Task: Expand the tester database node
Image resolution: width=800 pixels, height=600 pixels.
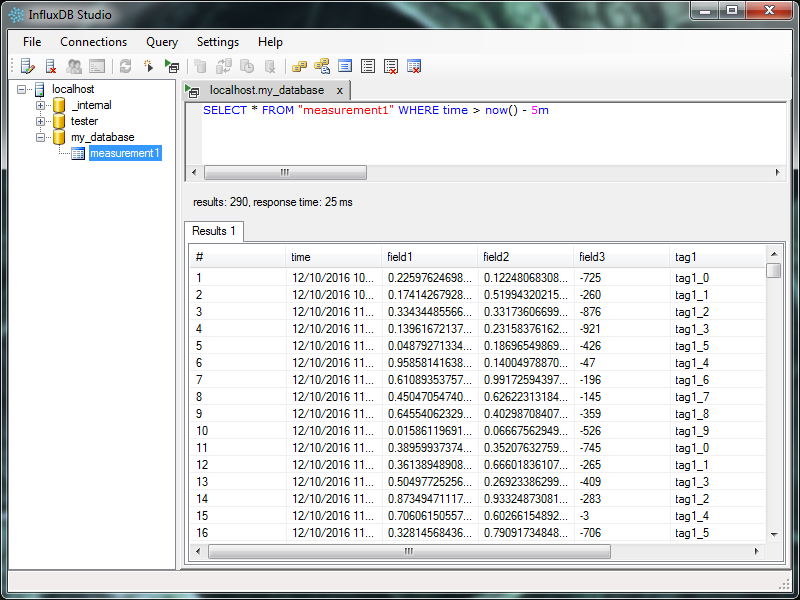Action: pyautogui.click(x=41, y=122)
